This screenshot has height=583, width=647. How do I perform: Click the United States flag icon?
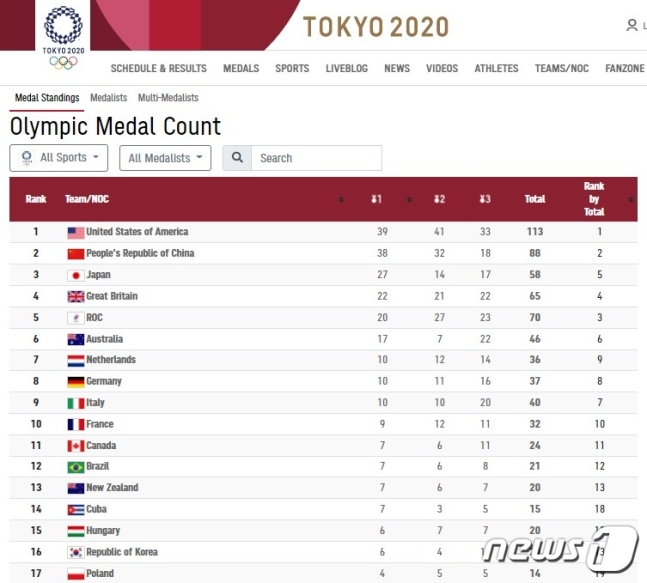pyautogui.click(x=76, y=233)
